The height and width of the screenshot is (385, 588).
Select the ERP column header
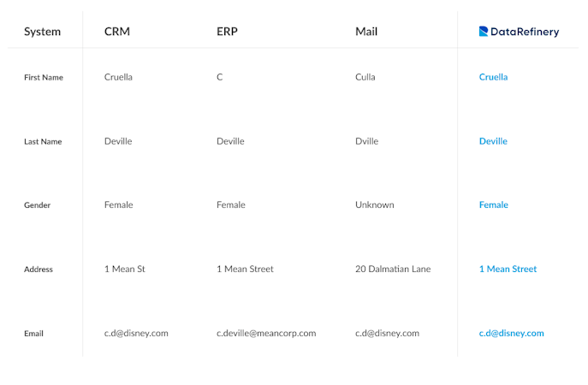[x=227, y=32]
